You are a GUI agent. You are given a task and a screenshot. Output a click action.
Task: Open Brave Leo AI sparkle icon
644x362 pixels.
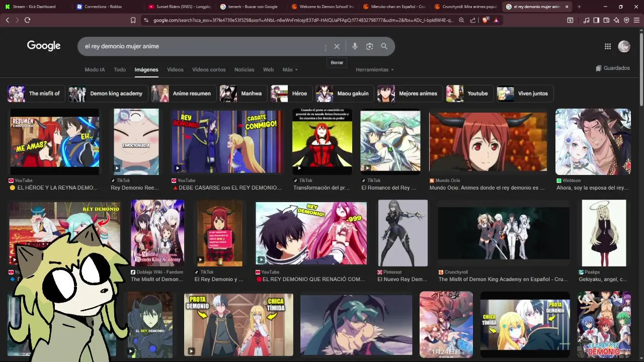[616, 20]
